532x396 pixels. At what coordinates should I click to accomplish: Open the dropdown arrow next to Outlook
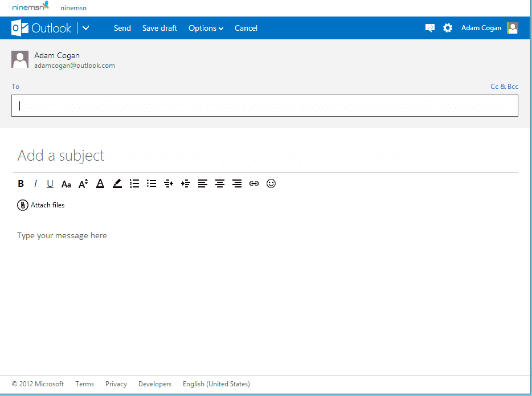(85, 28)
